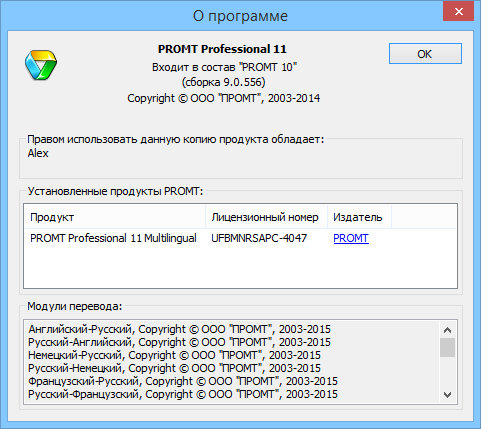Click the PROMT logo icon
This screenshot has height=429, width=481.
coord(41,65)
